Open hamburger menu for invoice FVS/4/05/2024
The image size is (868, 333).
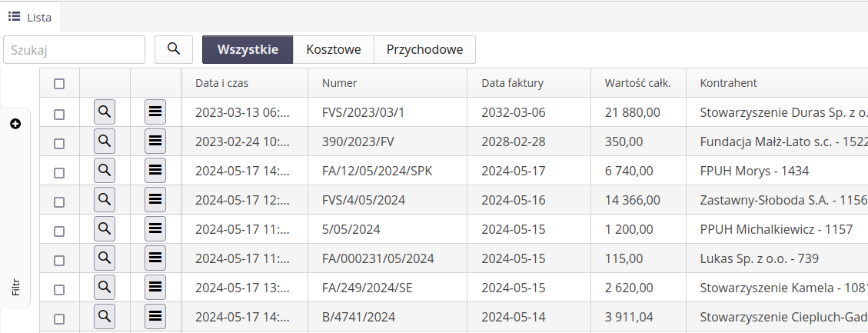pyautogui.click(x=155, y=200)
